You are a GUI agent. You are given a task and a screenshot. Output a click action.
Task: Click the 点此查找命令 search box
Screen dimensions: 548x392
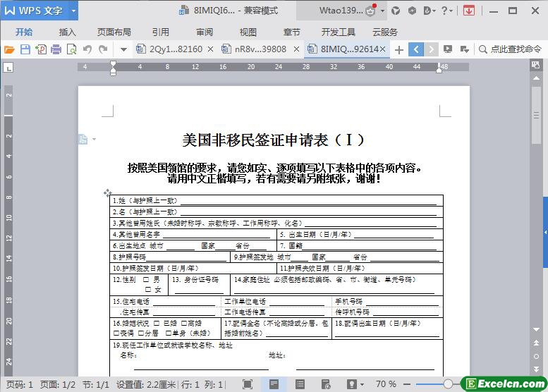[510, 49]
